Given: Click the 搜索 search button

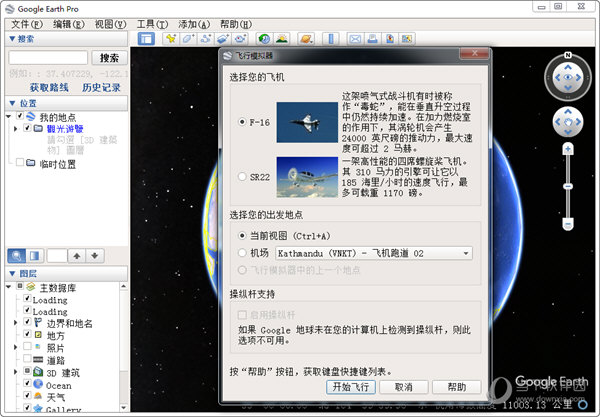Looking at the screenshot, I should (x=109, y=58).
